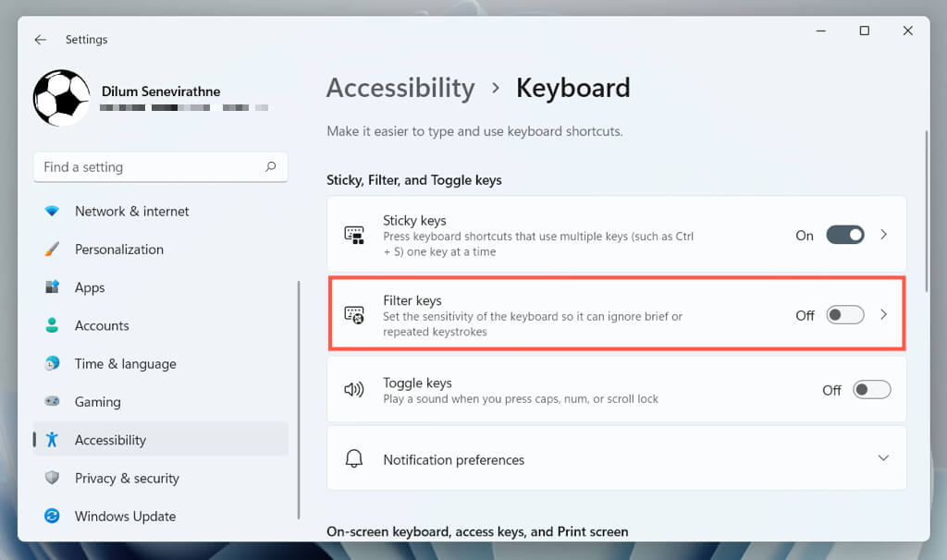Enable the Filter keys toggle
This screenshot has width=947, height=560.
pos(845,315)
